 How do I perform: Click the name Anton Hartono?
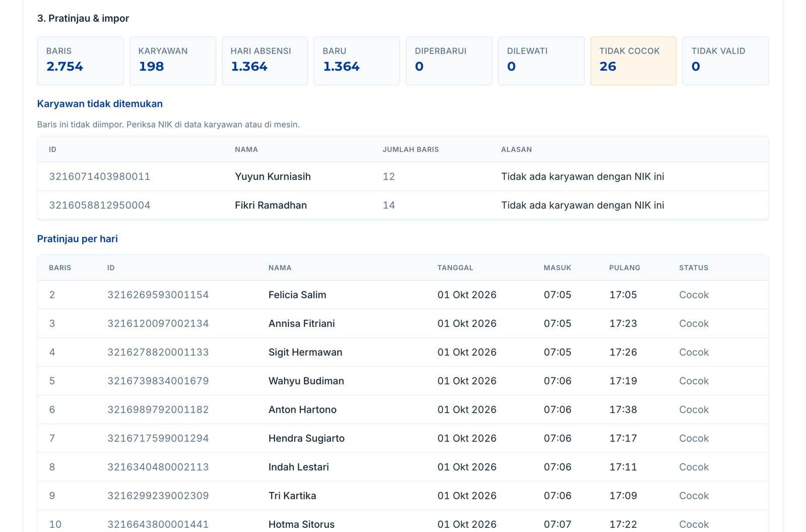pos(302,410)
